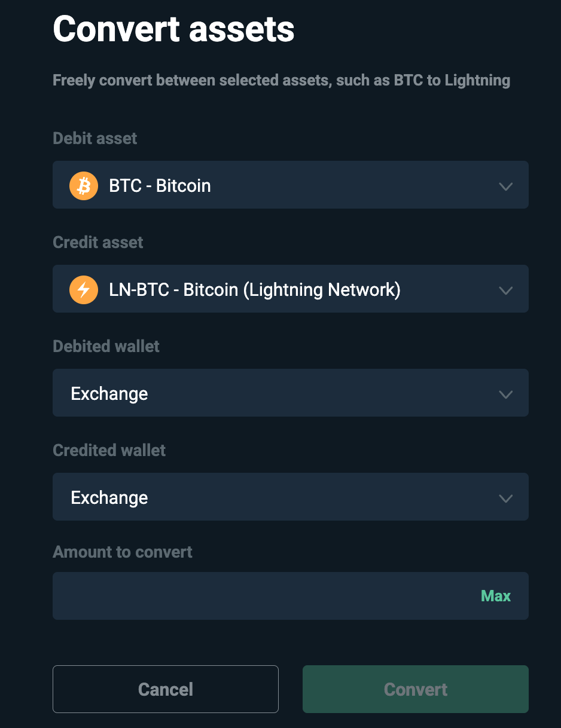This screenshot has width=561, height=728.
Task: Click the Cancel button
Action: 166,689
